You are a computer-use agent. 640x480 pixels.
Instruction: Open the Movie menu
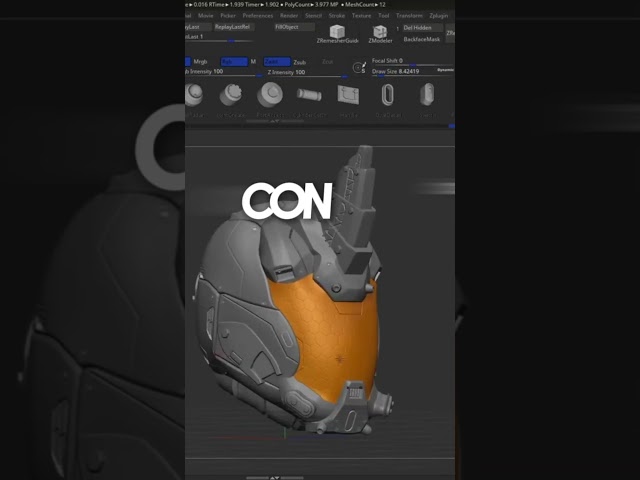point(206,16)
